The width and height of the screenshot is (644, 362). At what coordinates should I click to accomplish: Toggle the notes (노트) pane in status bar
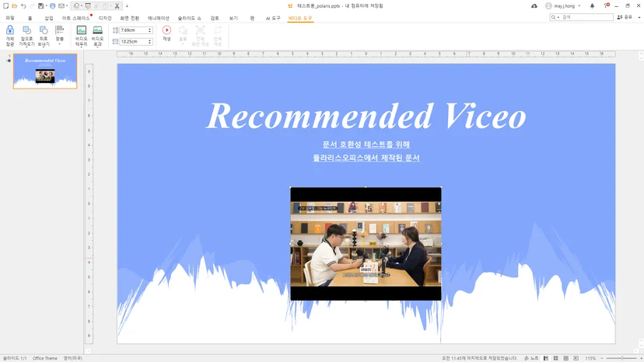[x=531, y=358]
